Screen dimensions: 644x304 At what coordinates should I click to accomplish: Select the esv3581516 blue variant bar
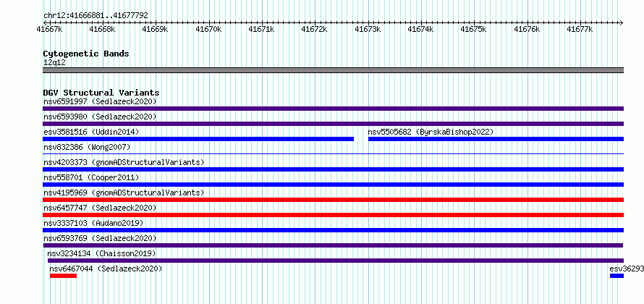[198, 139]
